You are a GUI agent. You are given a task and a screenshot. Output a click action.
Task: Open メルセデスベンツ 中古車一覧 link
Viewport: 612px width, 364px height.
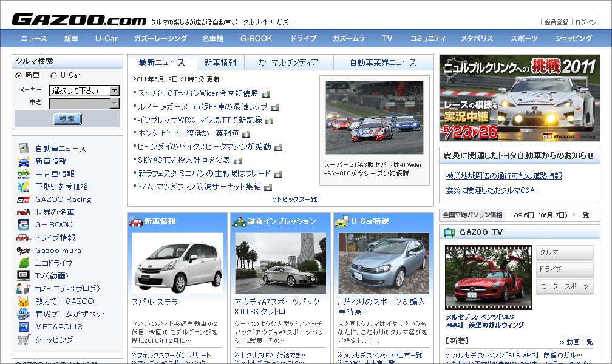(383, 355)
